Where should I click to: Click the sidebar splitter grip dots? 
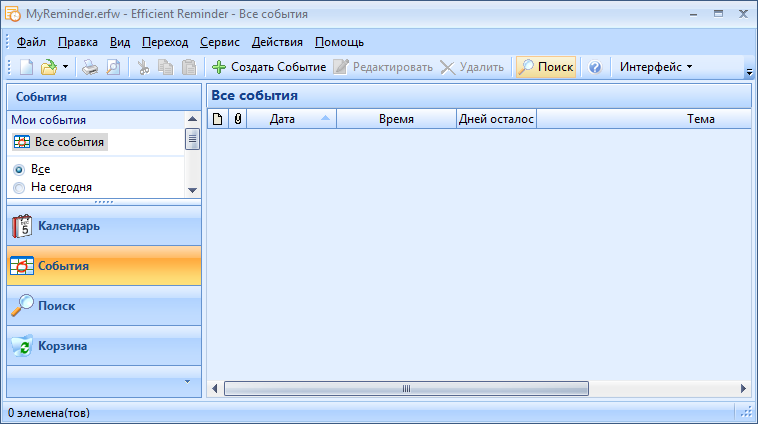104,202
